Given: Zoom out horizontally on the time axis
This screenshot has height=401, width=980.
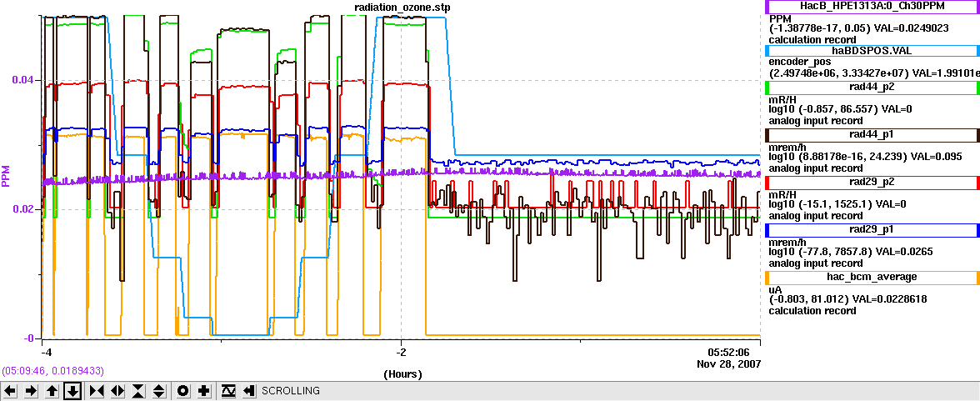Looking at the screenshot, I should (x=117, y=391).
